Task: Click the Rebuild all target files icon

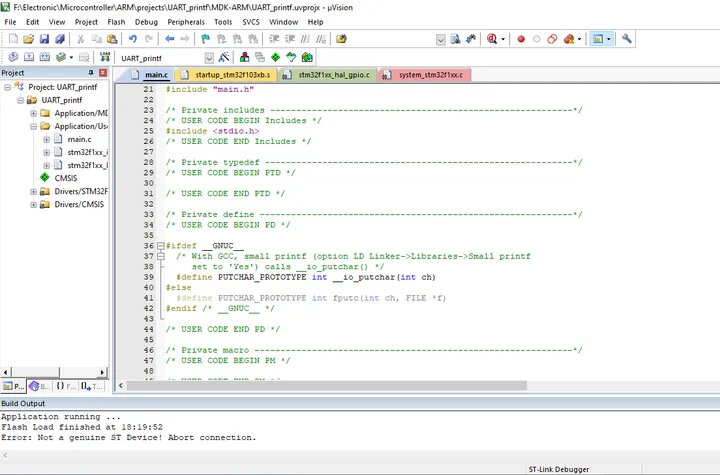Action: (45, 57)
